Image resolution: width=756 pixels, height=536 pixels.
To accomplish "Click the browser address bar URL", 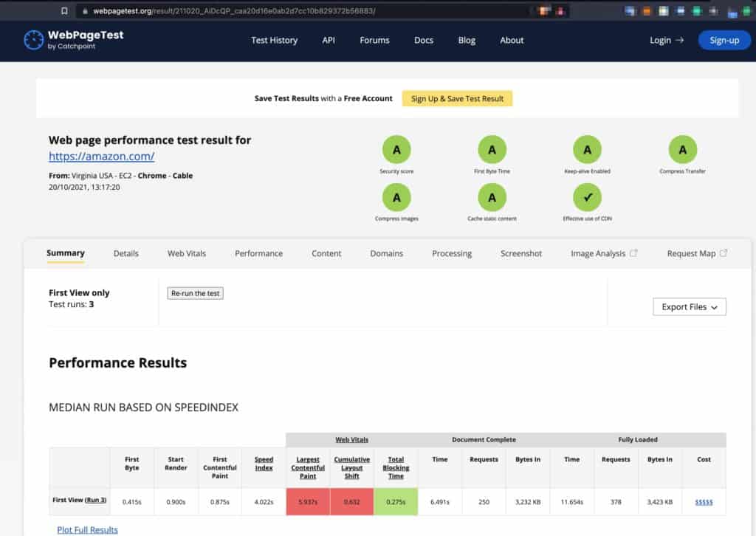I will pyautogui.click(x=234, y=11).
